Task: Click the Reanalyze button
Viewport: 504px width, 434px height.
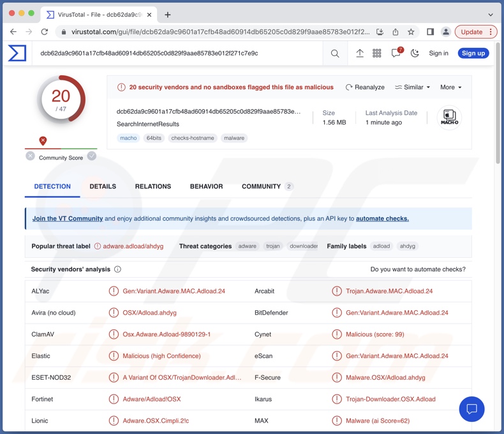Action: tap(365, 87)
